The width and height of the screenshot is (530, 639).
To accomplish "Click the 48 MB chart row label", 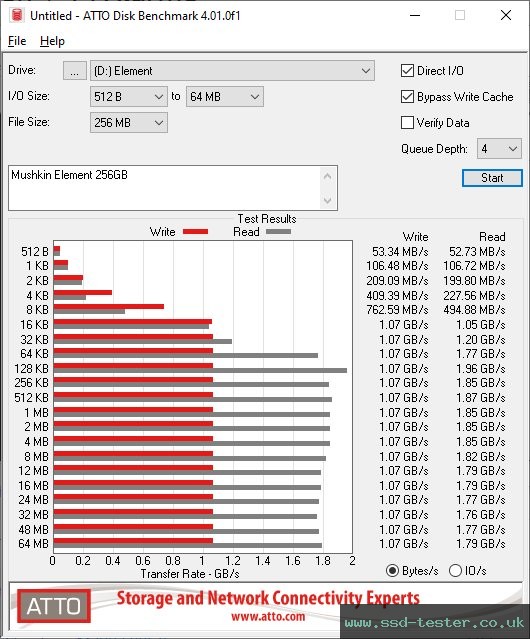I will [33, 530].
